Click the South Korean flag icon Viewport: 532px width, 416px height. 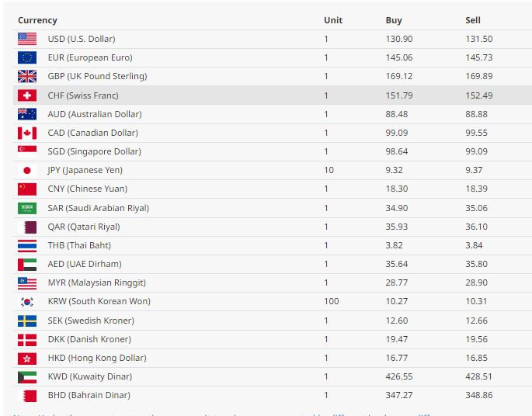point(27,301)
